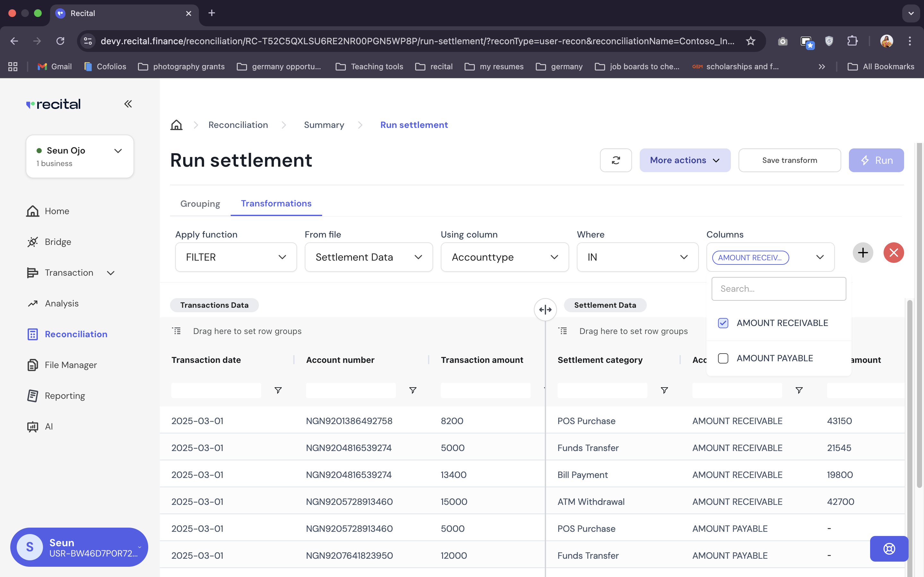Screen dimensions: 924x577
Task: Uncheck the AMOUNT RECEIVABLE checkbox
Action: [723, 323]
